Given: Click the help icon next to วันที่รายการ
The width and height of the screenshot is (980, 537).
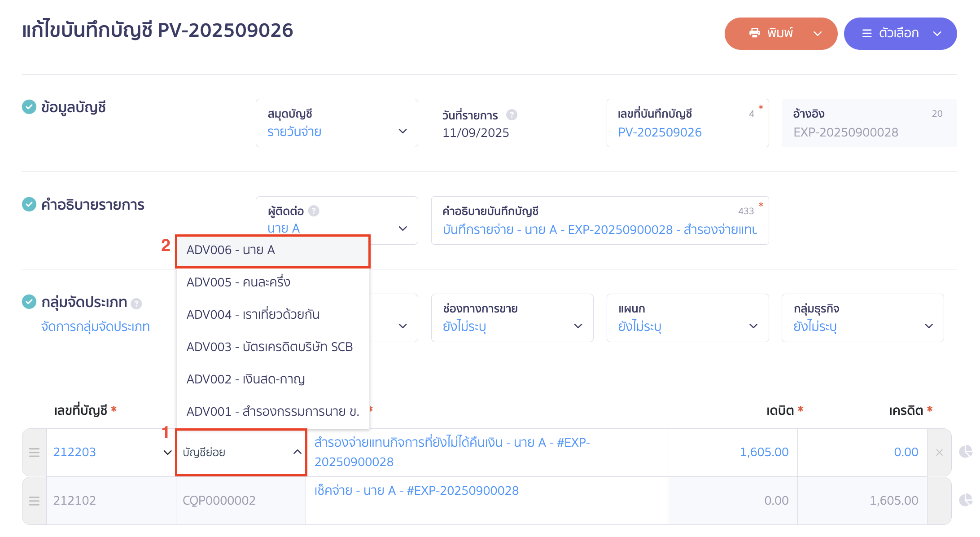Looking at the screenshot, I should (512, 115).
